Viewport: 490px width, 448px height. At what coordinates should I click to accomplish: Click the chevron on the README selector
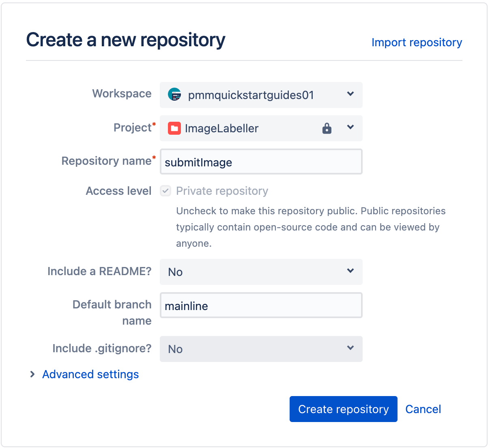pos(350,271)
